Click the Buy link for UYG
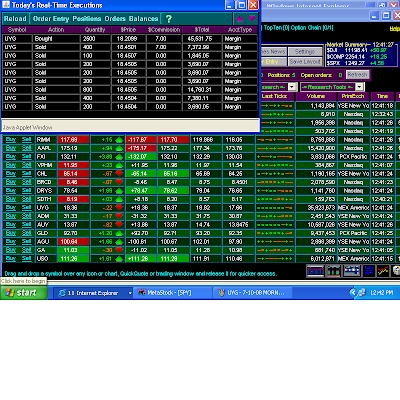This screenshot has width=400, height=400. (11, 207)
